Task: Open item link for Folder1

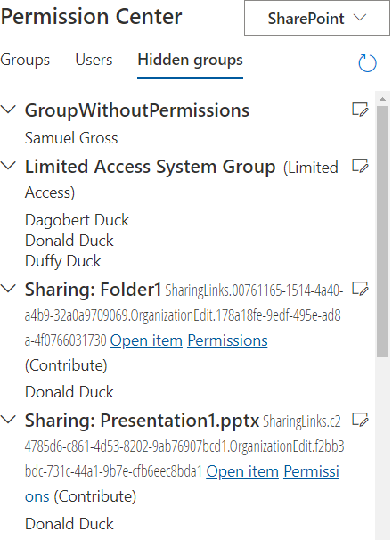Action: click(146, 340)
